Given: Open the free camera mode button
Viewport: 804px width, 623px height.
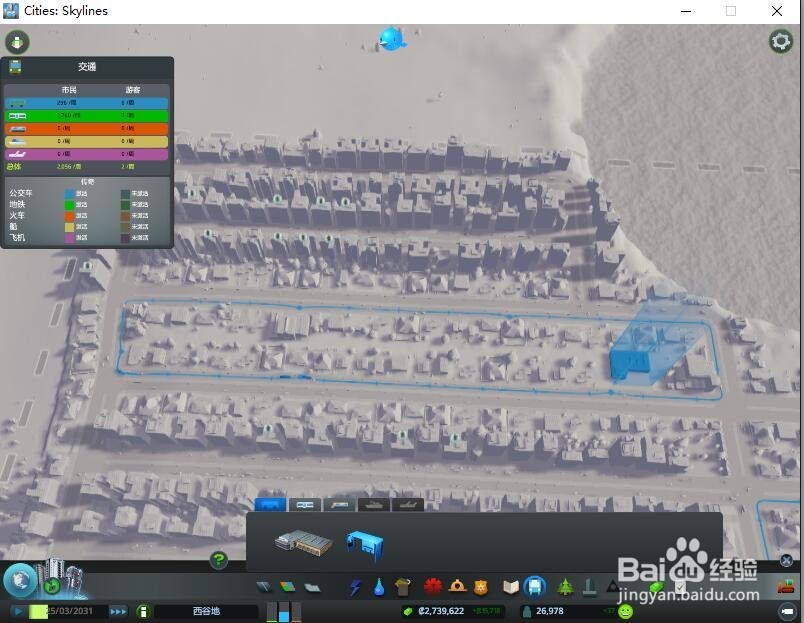Looking at the screenshot, I should coord(788,611).
